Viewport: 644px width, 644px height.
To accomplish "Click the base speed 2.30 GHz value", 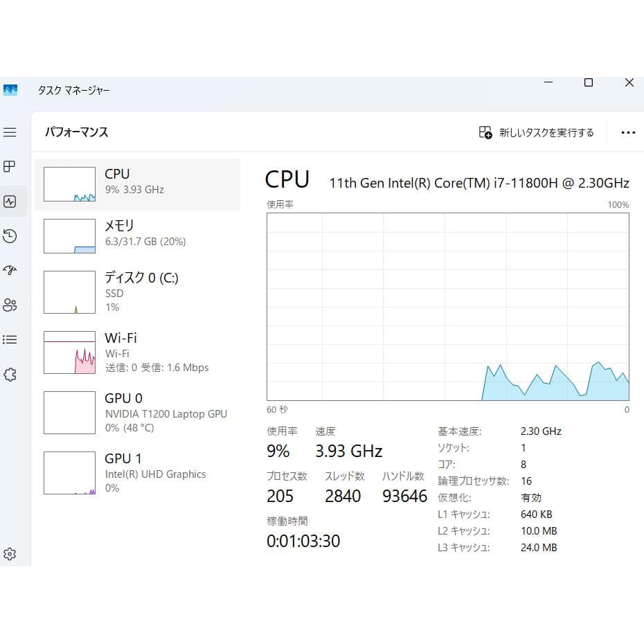I will point(541,431).
